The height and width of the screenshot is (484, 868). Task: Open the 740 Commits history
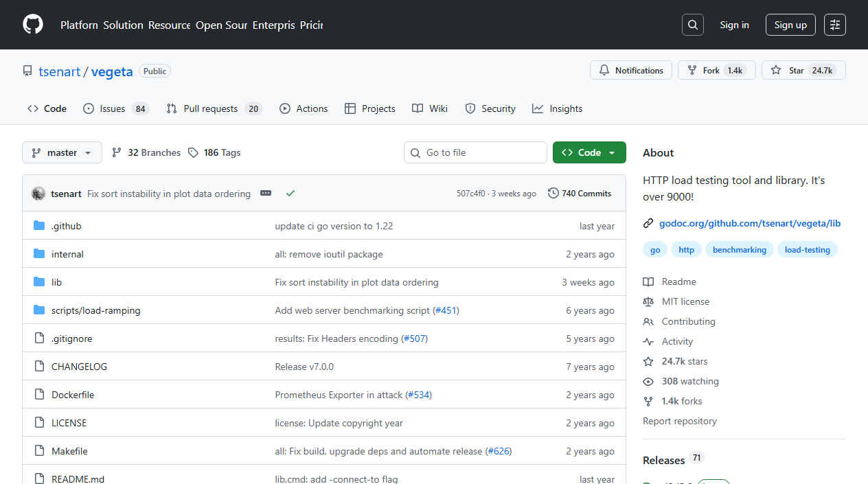point(580,194)
